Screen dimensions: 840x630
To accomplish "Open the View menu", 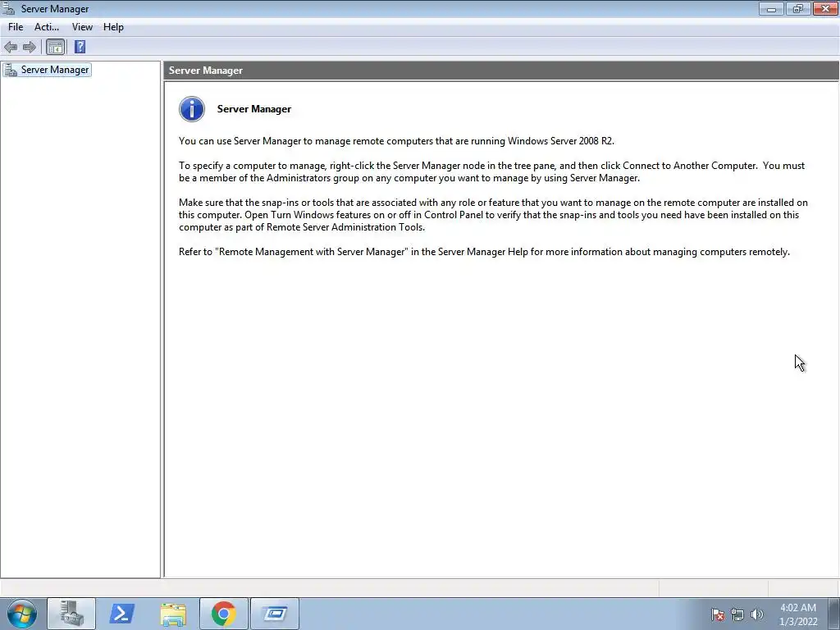I will click(82, 27).
